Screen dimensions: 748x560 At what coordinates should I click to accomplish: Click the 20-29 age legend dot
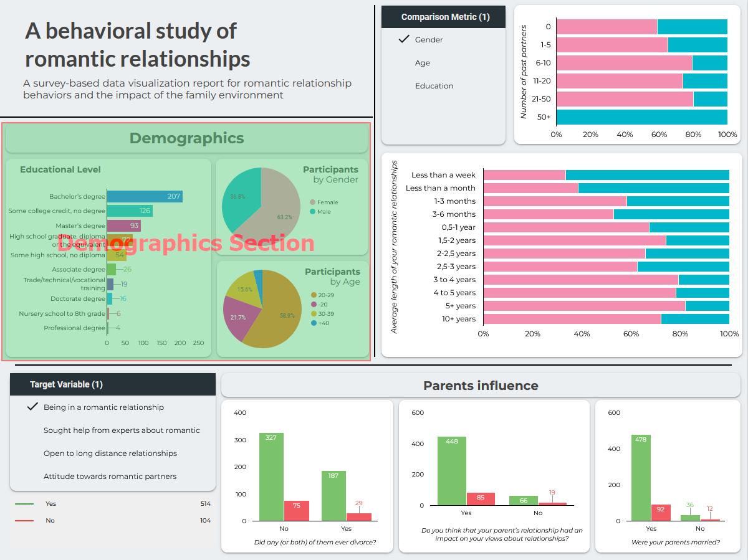tap(314, 295)
